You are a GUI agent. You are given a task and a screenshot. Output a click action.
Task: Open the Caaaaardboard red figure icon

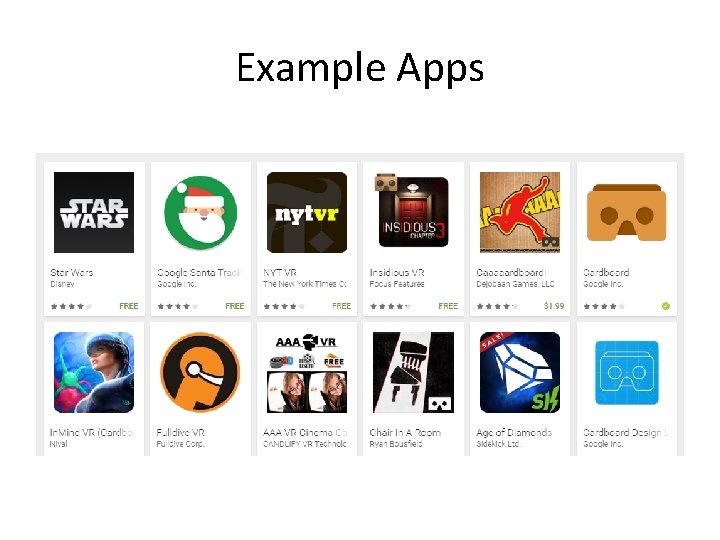tap(520, 212)
